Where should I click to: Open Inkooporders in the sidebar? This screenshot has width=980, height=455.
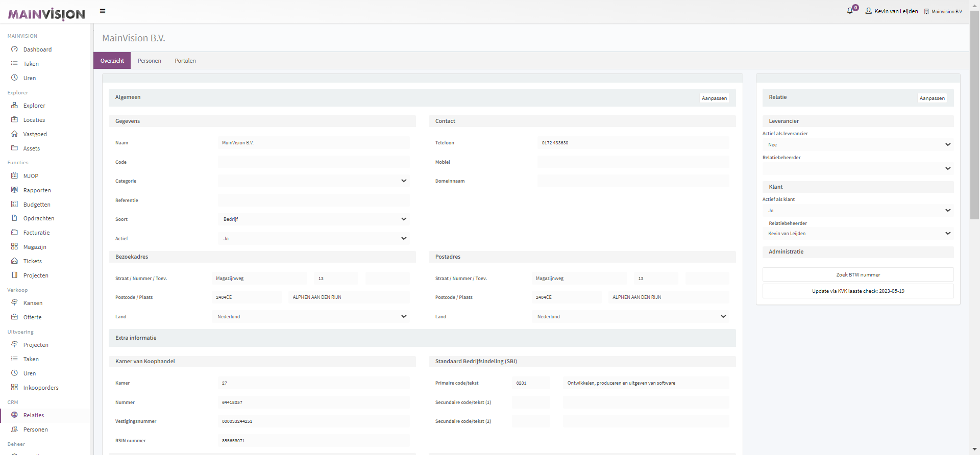coord(41,388)
